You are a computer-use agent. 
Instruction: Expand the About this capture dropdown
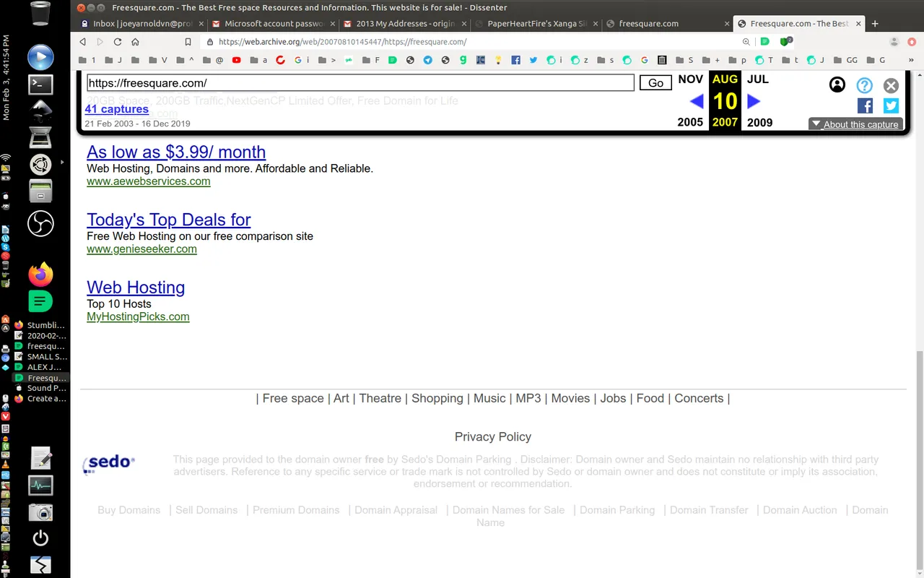pyautogui.click(x=855, y=124)
